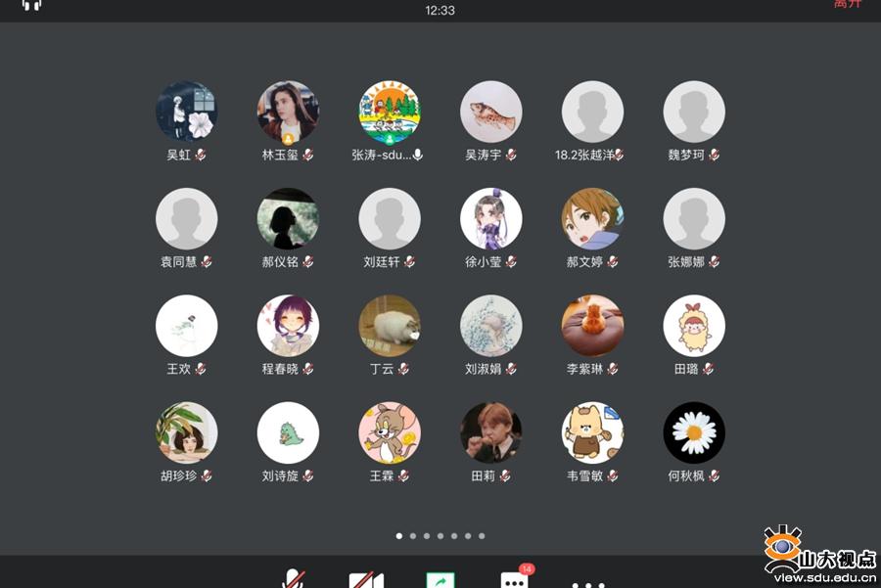This screenshot has width=881, height=588.
Task: Click the microphone icon beside 张涛-sdu
Action: click(418, 155)
